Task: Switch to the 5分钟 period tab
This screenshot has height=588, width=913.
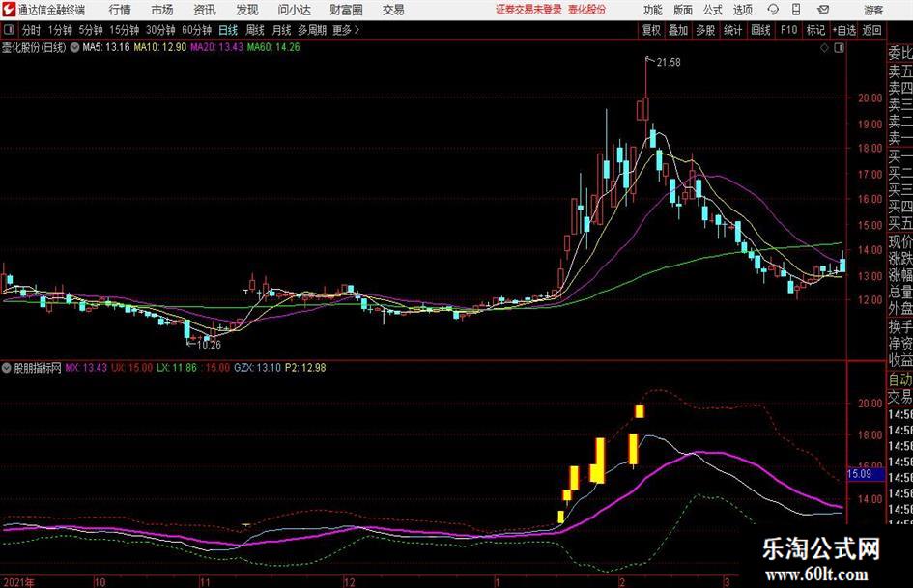Action: [91, 30]
